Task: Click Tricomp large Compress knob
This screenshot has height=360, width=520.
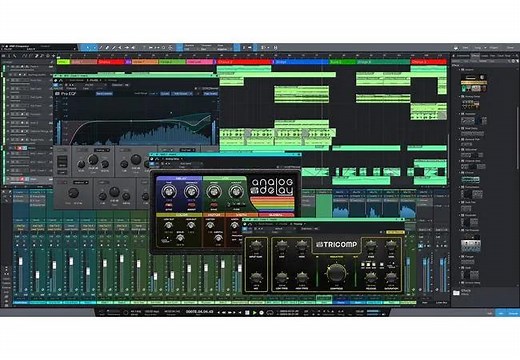Action: [336, 273]
